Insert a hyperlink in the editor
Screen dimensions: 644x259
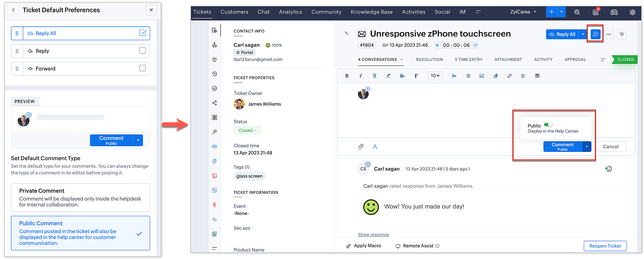tap(509, 76)
